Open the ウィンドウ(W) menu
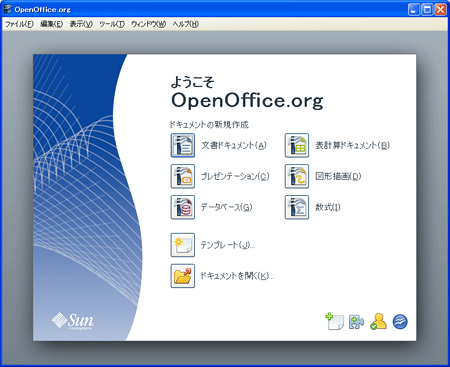Image resolution: width=450 pixels, height=367 pixels. 149,24
